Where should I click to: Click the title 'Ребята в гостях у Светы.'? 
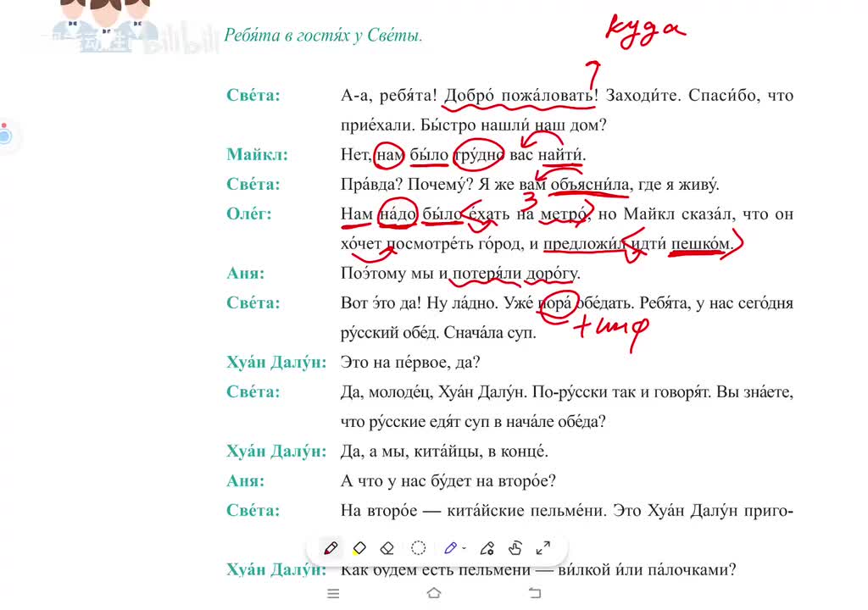pos(323,36)
